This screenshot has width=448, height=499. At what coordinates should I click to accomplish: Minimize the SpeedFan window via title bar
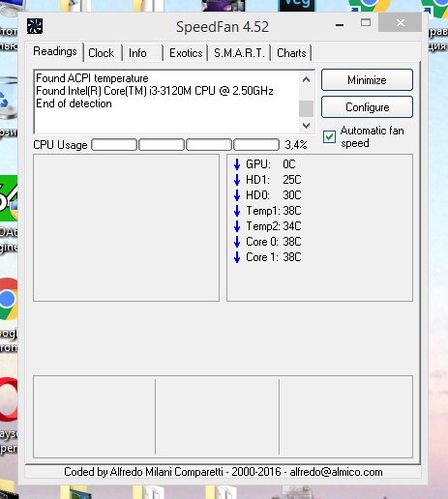(340, 24)
